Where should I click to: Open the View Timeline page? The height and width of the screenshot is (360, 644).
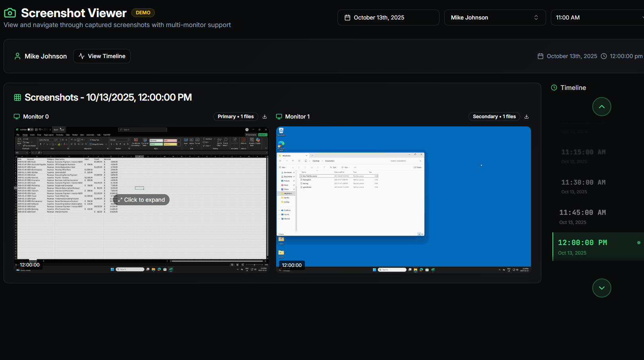(x=101, y=56)
